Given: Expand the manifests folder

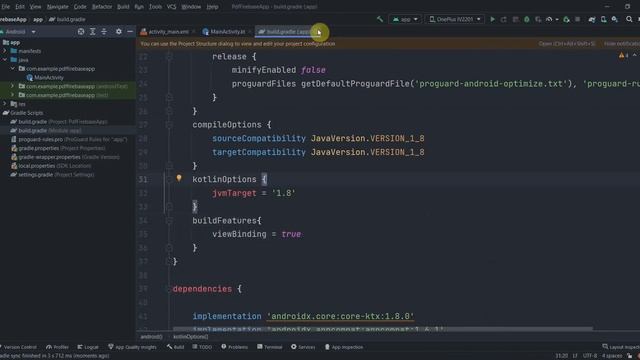Looking at the screenshot, I should (5, 51).
